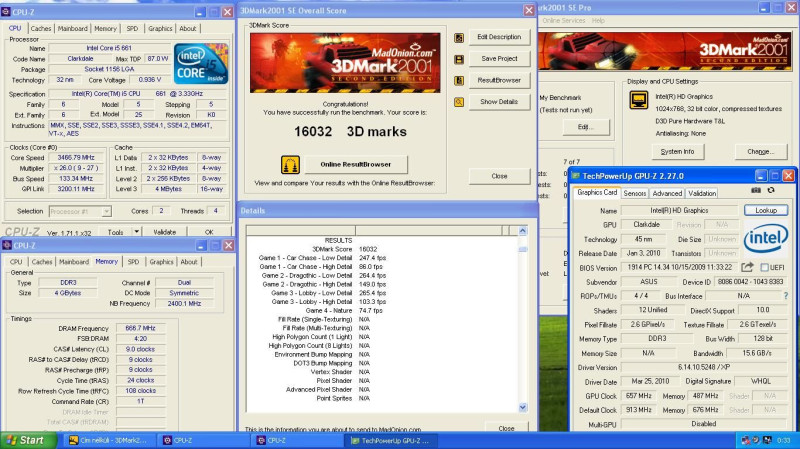The width and height of the screenshot is (800, 449).
Task: Click the Save Project button
Action: [499, 59]
